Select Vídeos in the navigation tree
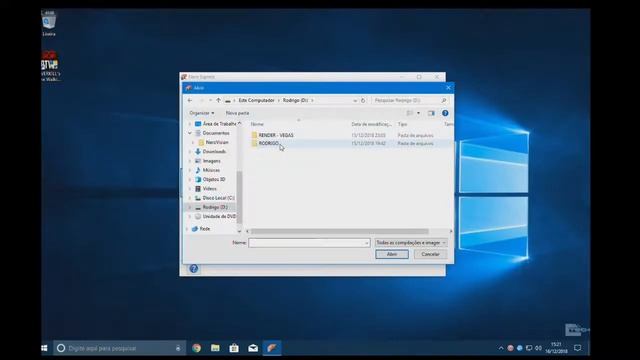The width and height of the screenshot is (640, 360). pos(209,189)
